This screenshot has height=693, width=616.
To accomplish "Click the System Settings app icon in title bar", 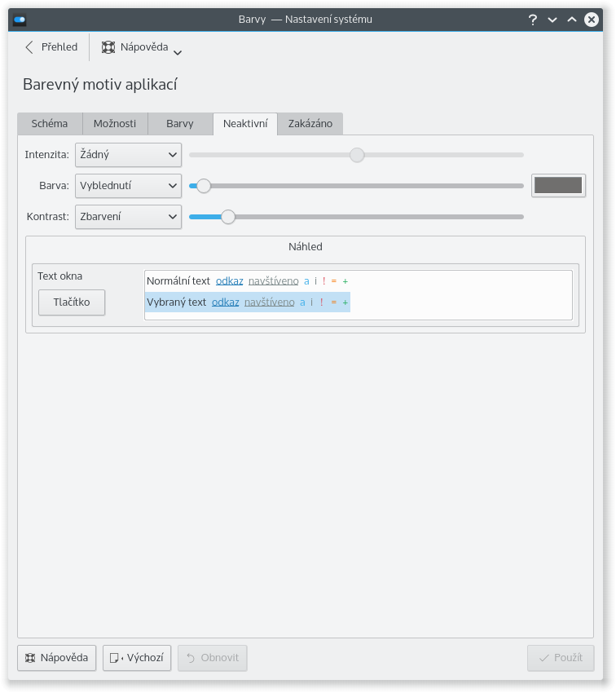I will (20, 20).
